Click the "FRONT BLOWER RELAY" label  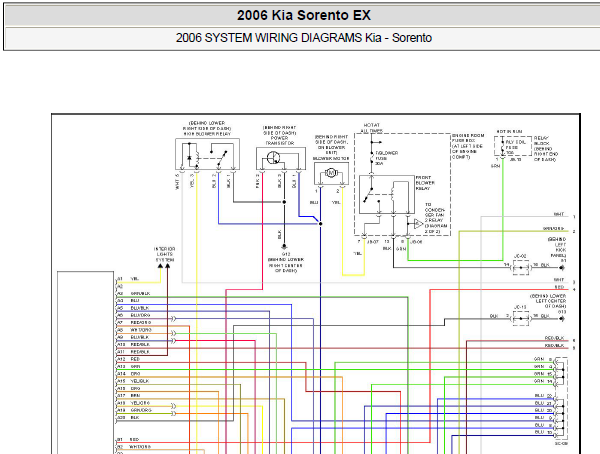tap(424, 183)
